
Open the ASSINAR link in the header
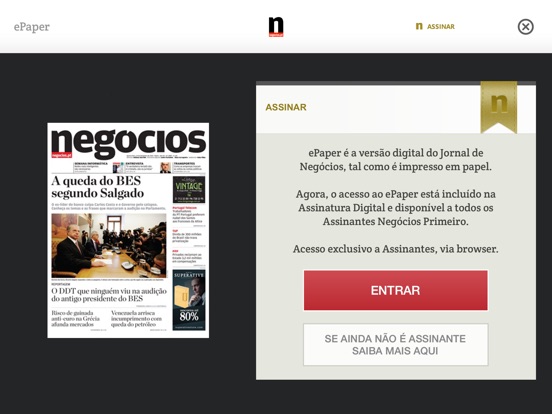(x=435, y=26)
